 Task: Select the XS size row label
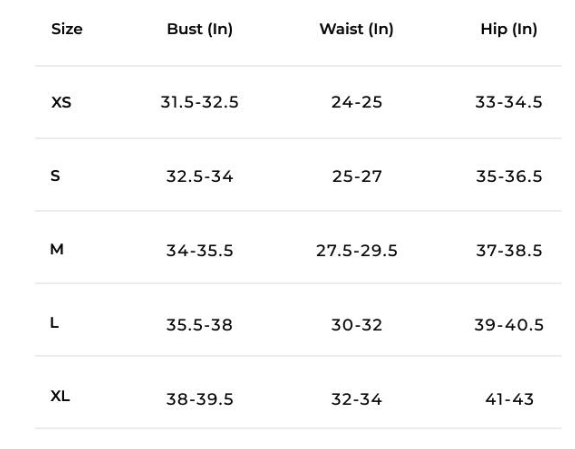61,102
